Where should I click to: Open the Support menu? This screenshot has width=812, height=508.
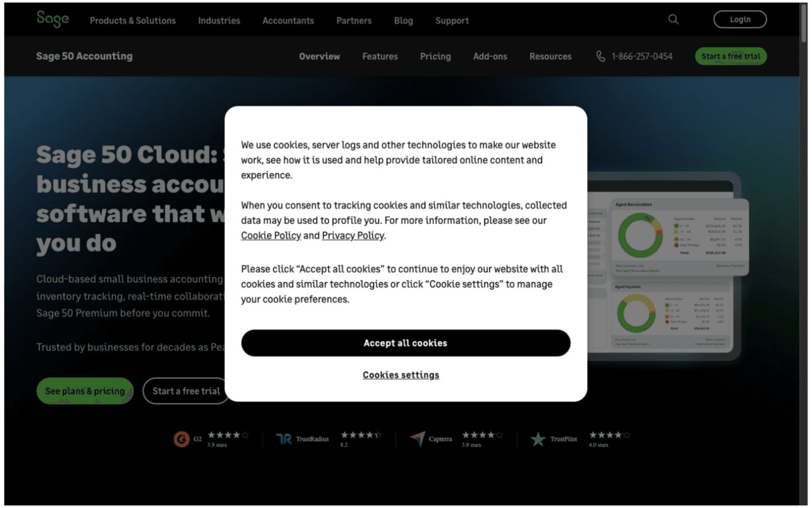point(452,20)
